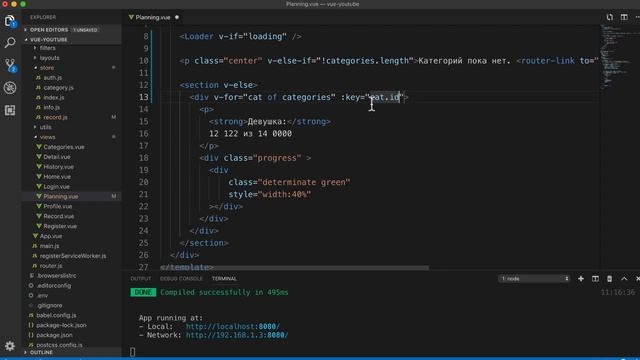Click the text "12 122 из 14 0000"

click(x=250, y=133)
